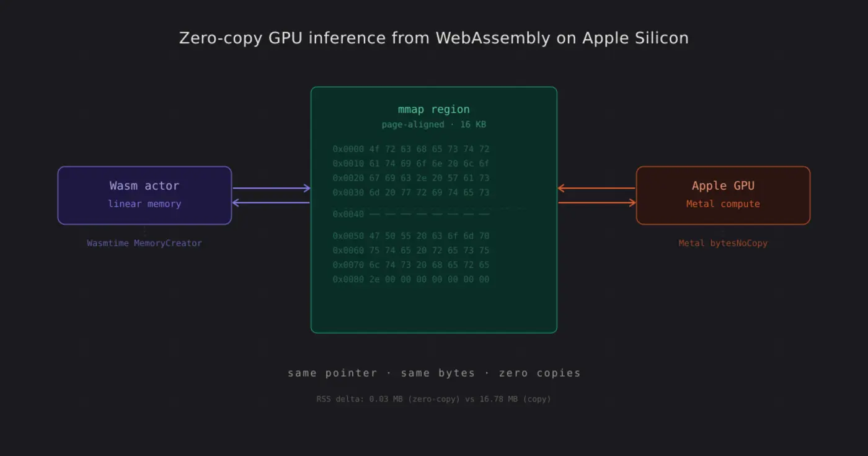Click the diagram title text
868x456 pixels.
click(434, 38)
